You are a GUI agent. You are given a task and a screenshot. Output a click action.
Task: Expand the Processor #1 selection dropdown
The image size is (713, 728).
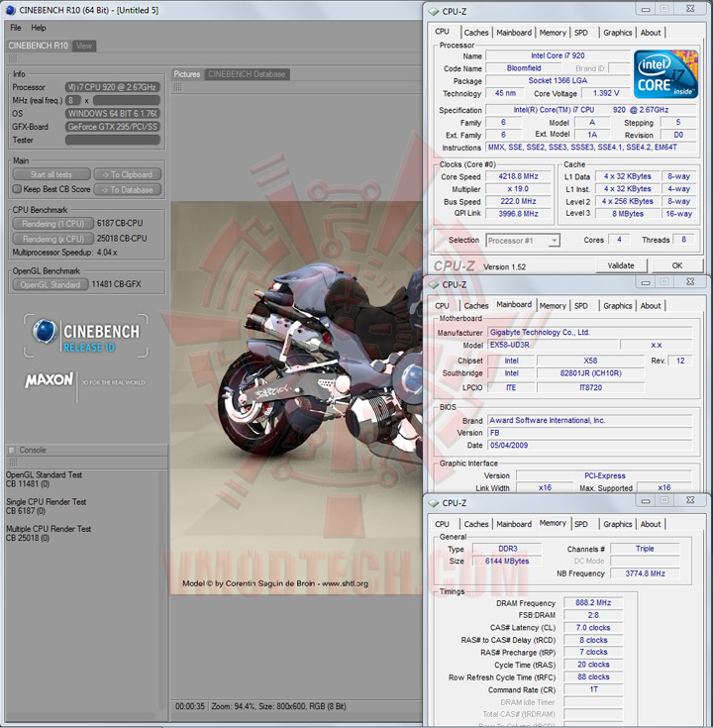pyautogui.click(x=554, y=241)
